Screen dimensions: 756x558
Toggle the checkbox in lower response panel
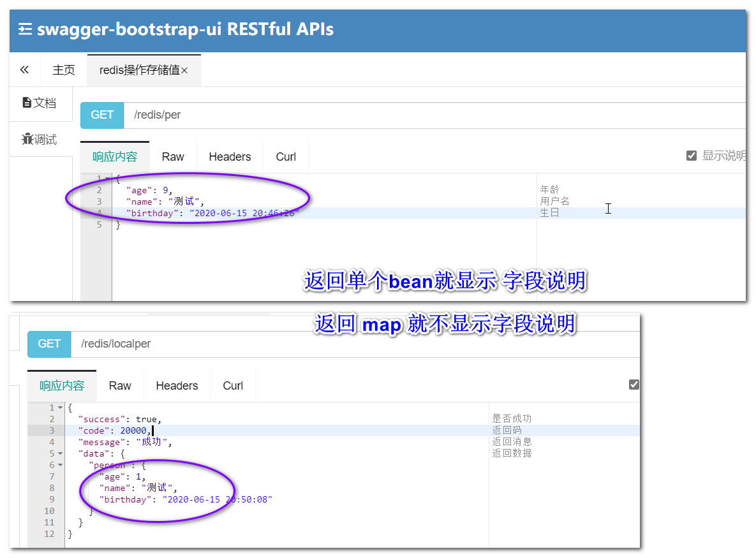point(634,385)
